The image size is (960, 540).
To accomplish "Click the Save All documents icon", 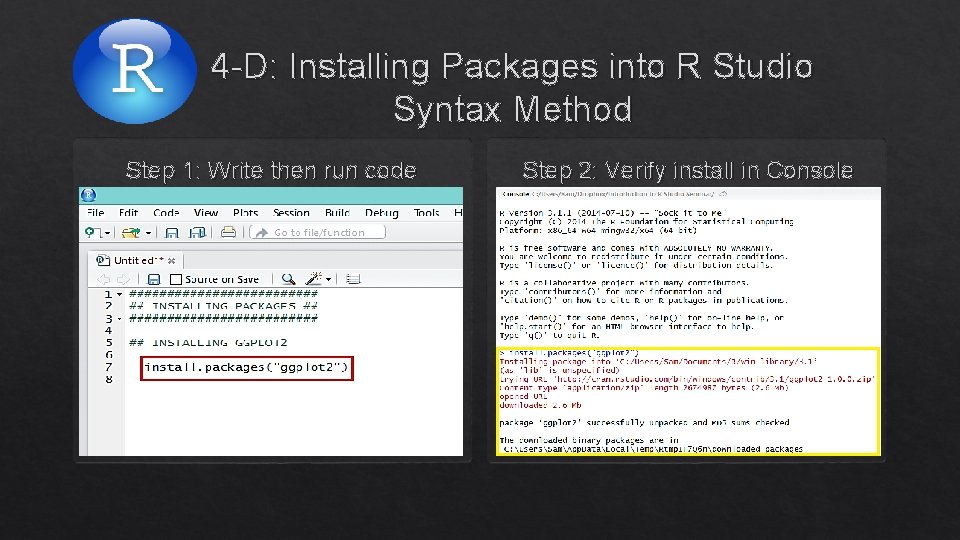I will 197,233.
